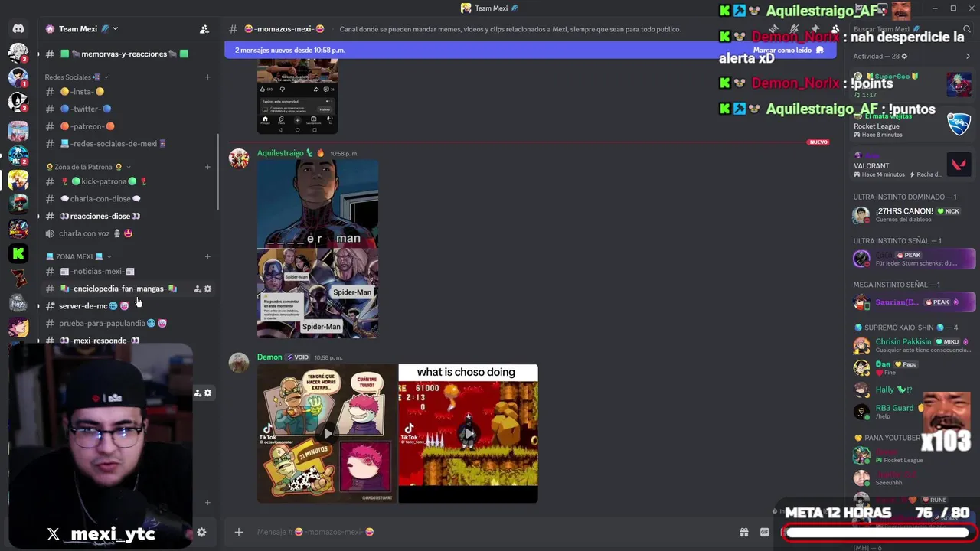Open the first server icon with 3 notifications
Screen dimensions: 980x551
[x=18, y=53]
